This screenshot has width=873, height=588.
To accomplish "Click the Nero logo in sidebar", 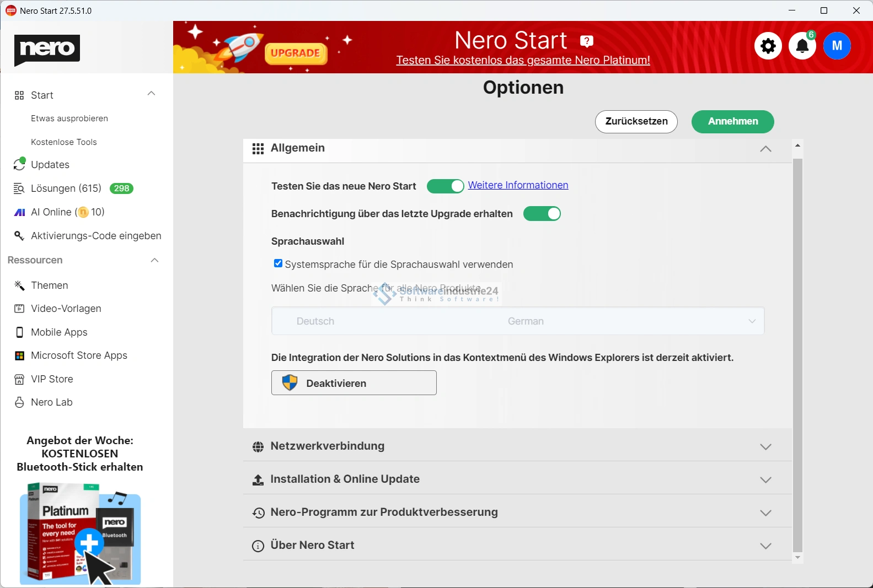I will coord(47,49).
